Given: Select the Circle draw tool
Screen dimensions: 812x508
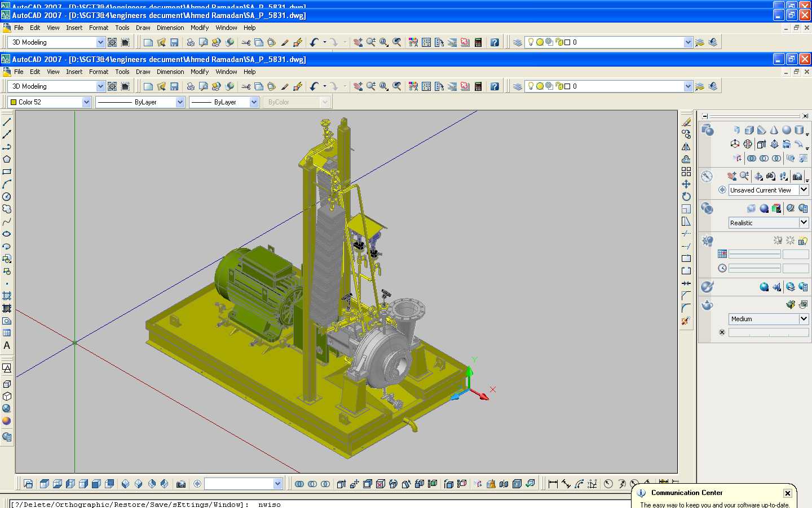Looking at the screenshot, I should [7, 196].
